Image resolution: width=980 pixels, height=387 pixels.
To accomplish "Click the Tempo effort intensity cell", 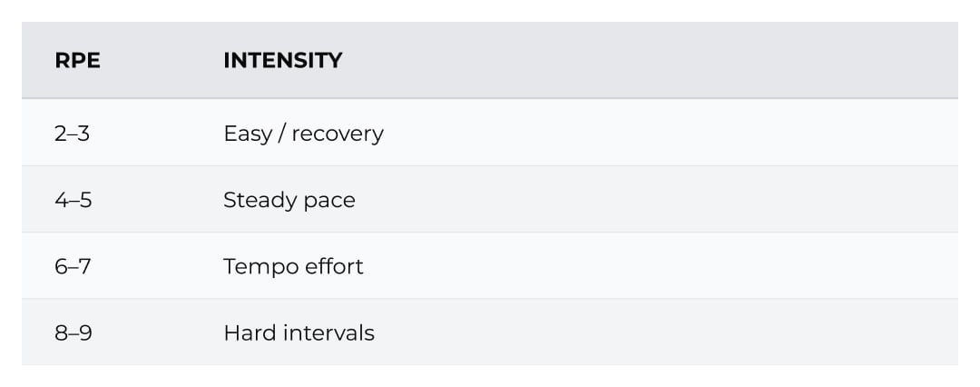I will (293, 266).
